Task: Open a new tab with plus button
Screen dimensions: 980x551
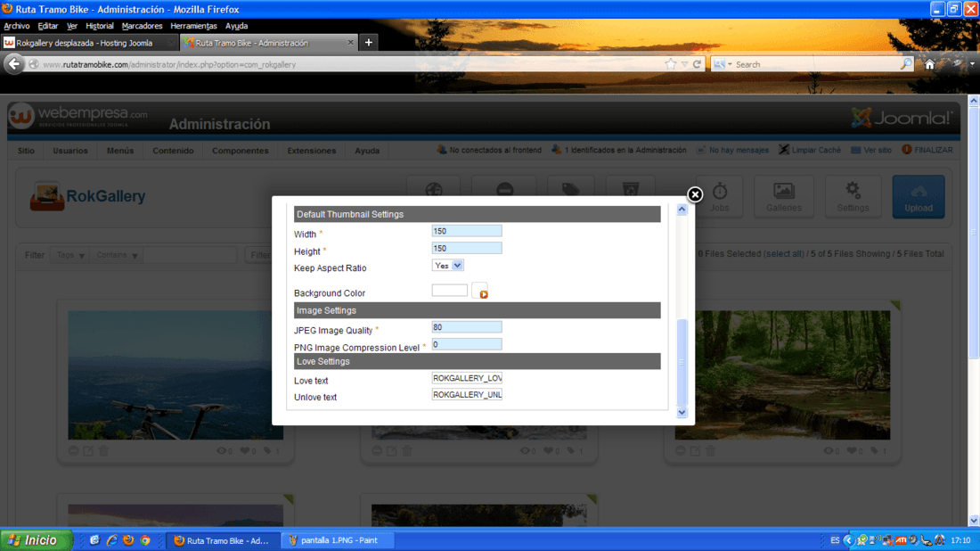Action: 369,43
